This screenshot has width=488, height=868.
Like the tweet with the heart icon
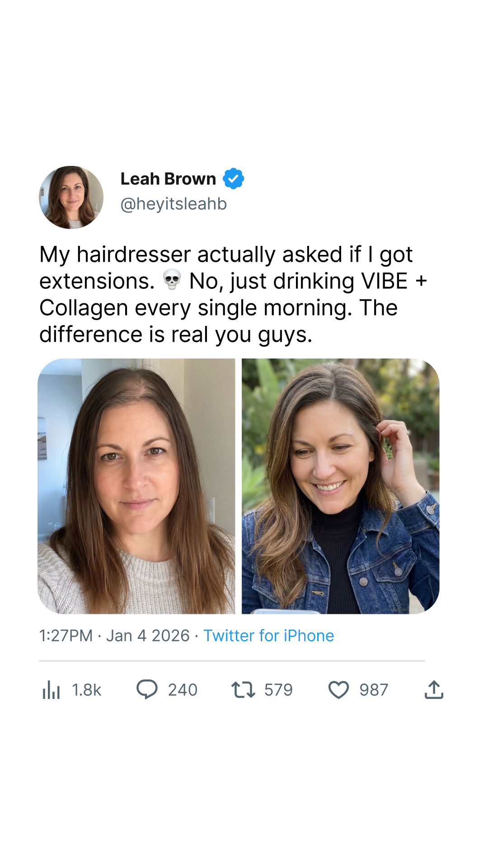pyautogui.click(x=338, y=690)
